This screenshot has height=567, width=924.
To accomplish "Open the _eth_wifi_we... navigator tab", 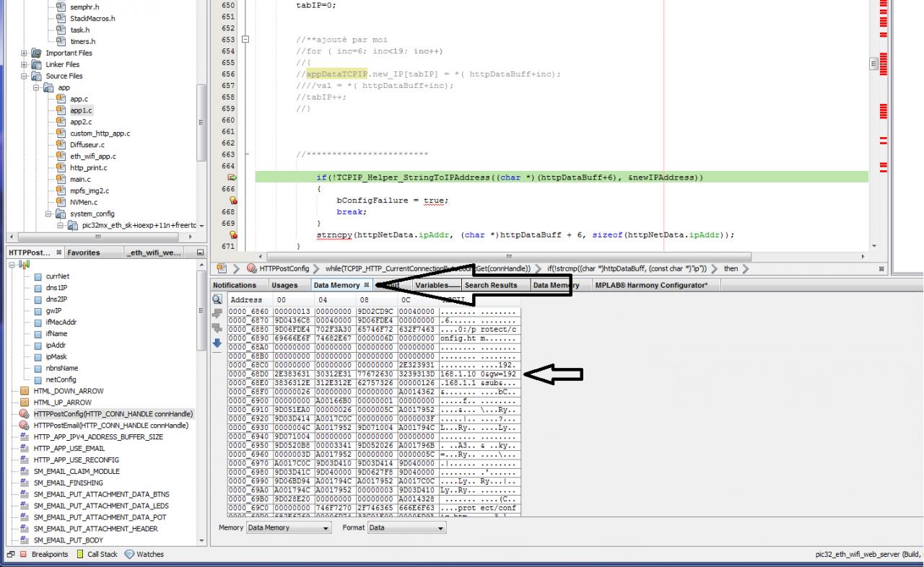I will (154, 253).
